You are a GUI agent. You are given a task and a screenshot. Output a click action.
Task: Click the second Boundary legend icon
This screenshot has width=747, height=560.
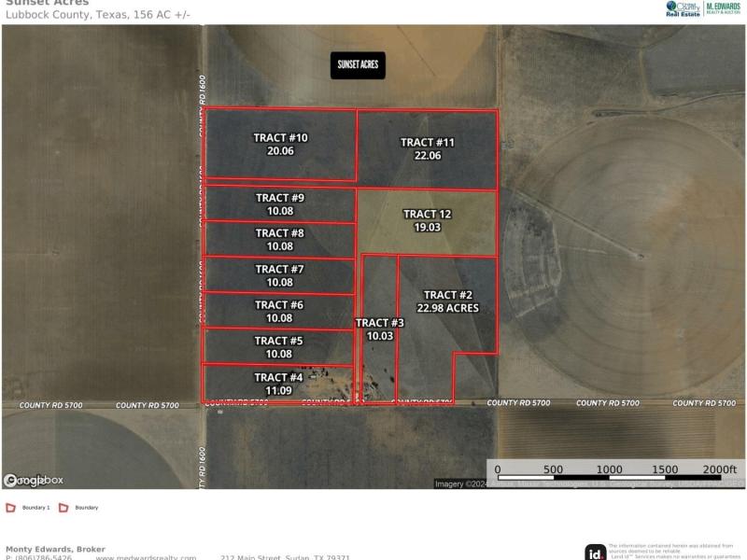pyautogui.click(x=63, y=508)
